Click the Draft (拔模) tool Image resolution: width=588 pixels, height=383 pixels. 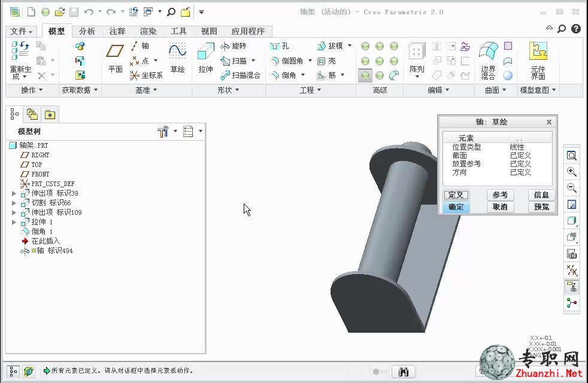[x=330, y=46]
